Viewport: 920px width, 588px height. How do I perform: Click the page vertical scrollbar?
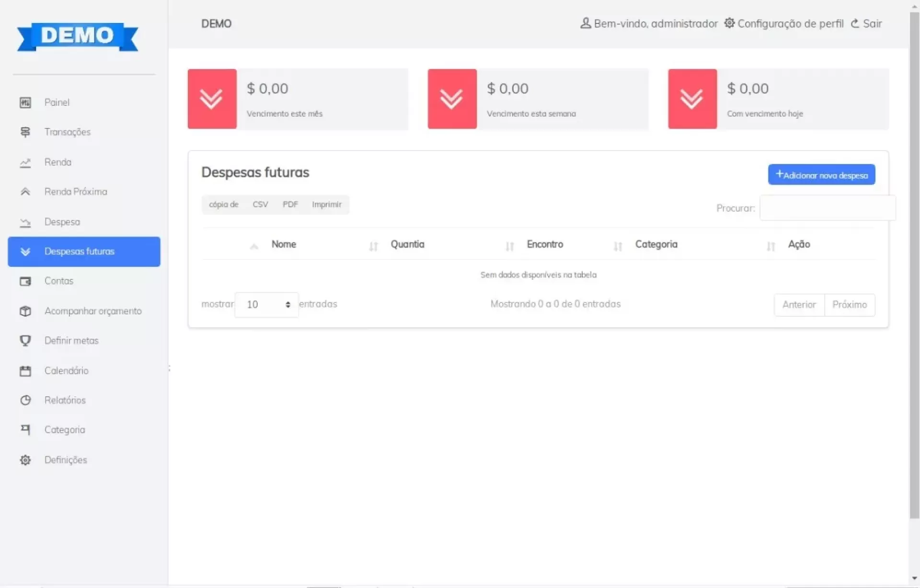click(914, 264)
